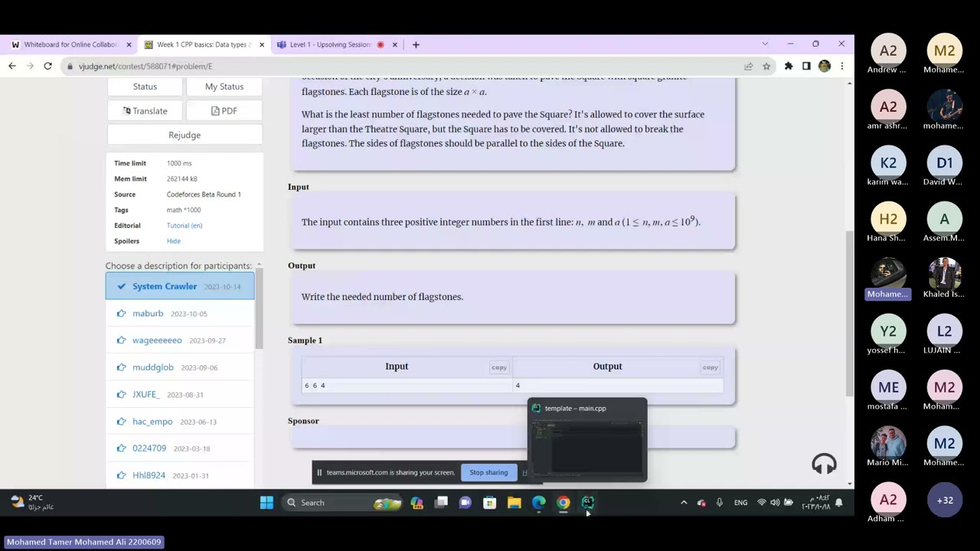980x551 pixels.
Task: Open the Status button
Action: [x=145, y=86]
